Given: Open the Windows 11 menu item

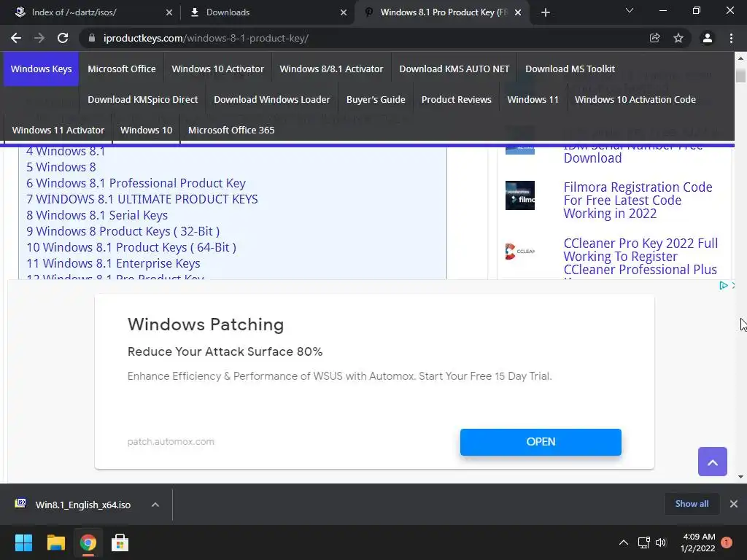Looking at the screenshot, I should [533, 99].
